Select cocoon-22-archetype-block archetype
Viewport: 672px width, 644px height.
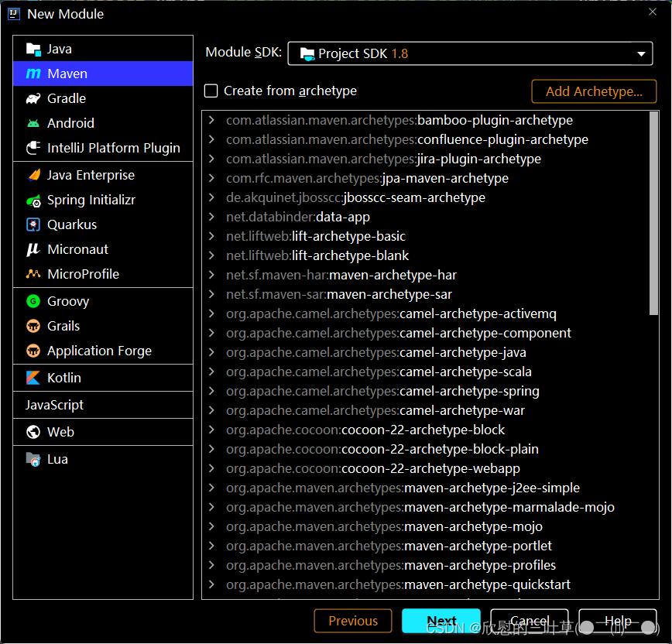(x=365, y=430)
